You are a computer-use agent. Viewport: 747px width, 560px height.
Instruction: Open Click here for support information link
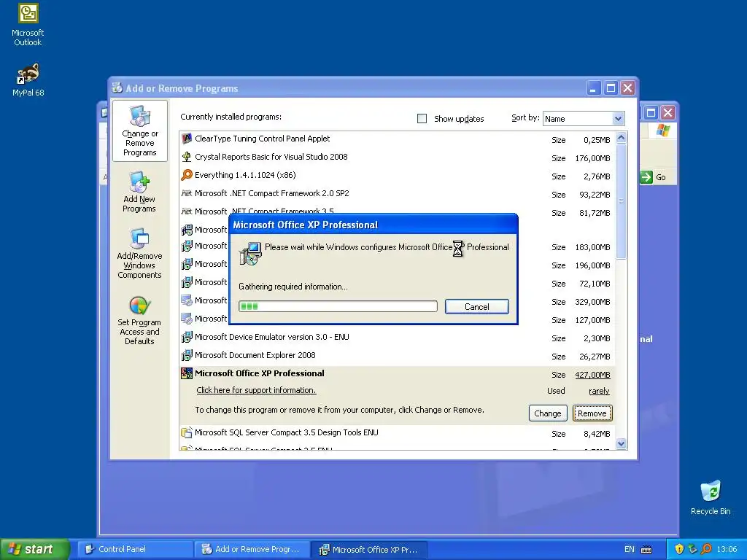pyautogui.click(x=256, y=390)
